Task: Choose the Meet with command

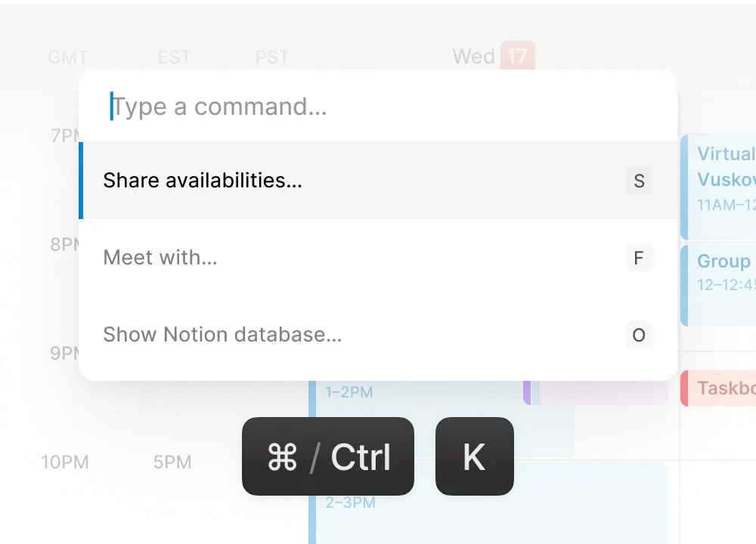Action: [378, 258]
